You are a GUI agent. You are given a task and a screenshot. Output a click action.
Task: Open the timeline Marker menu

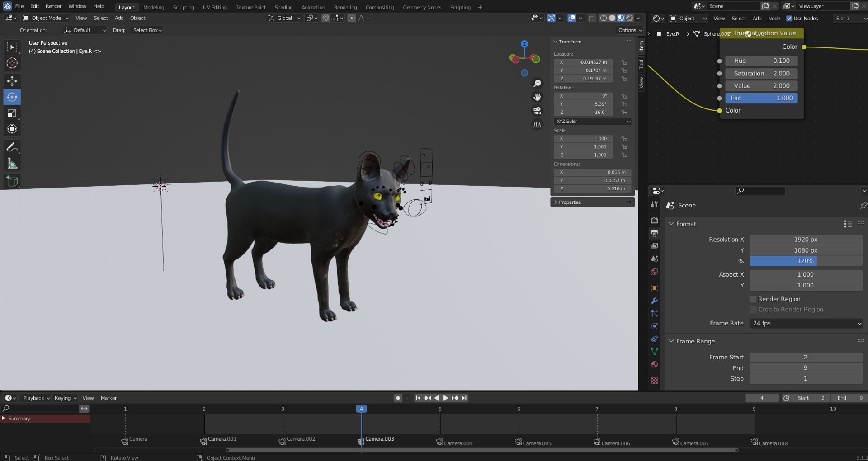pyautogui.click(x=108, y=398)
